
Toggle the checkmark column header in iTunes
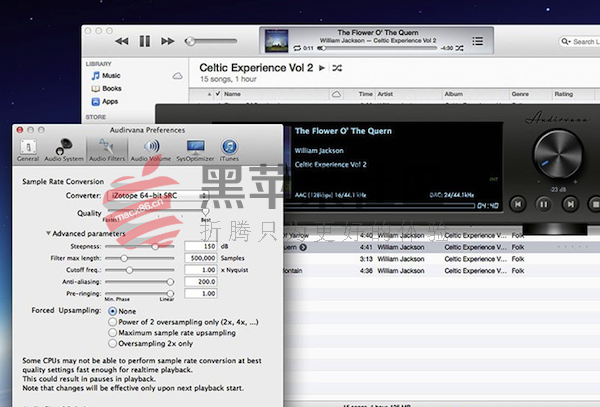pyautogui.click(x=218, y=94)
